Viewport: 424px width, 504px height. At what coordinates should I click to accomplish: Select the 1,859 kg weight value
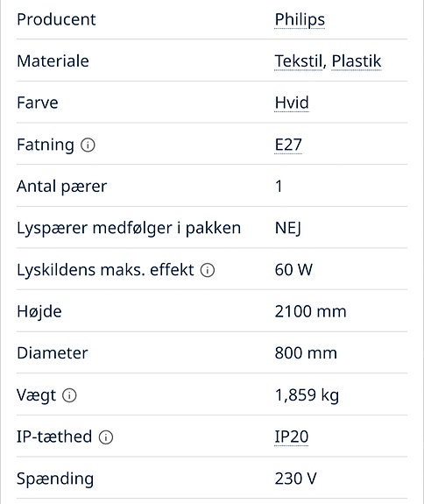pos(307,395)
